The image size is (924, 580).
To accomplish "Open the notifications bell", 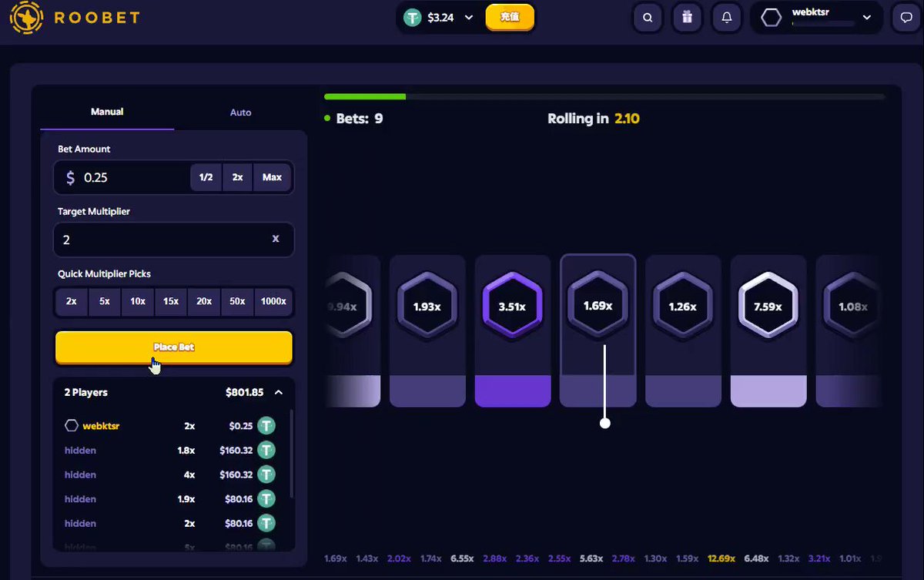I will coord(726,18).
